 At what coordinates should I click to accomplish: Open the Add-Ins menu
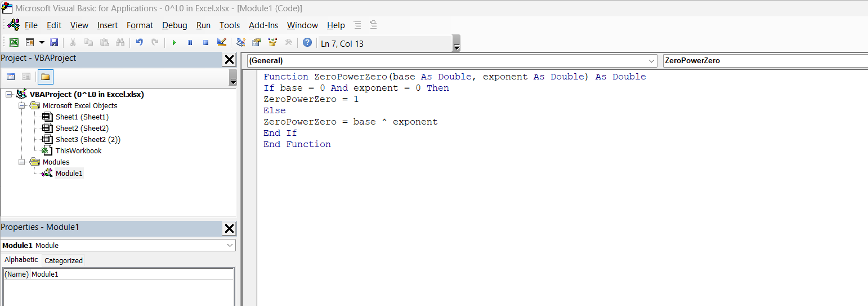pyautogui.click(x=263, y=25)
